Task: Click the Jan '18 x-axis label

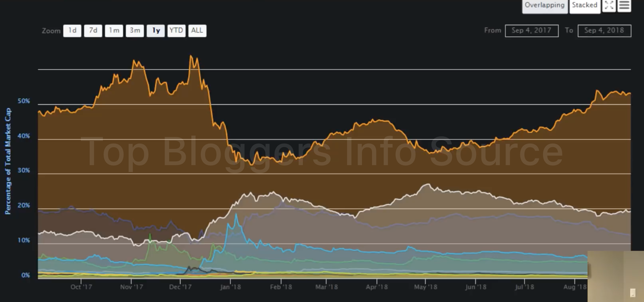Action: point(230,287)
